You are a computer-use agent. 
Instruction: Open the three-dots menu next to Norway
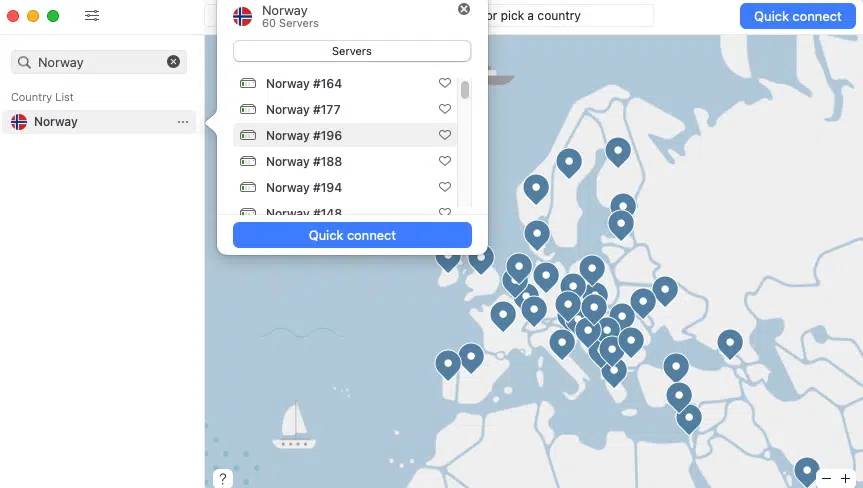point(182,122)
